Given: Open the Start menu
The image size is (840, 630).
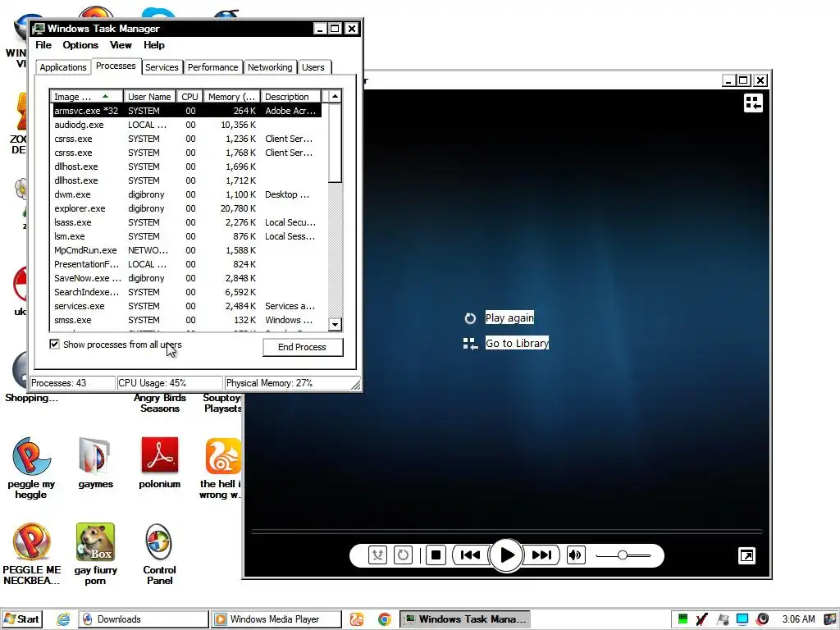Looking at the screenshot, I should (22, 619).
